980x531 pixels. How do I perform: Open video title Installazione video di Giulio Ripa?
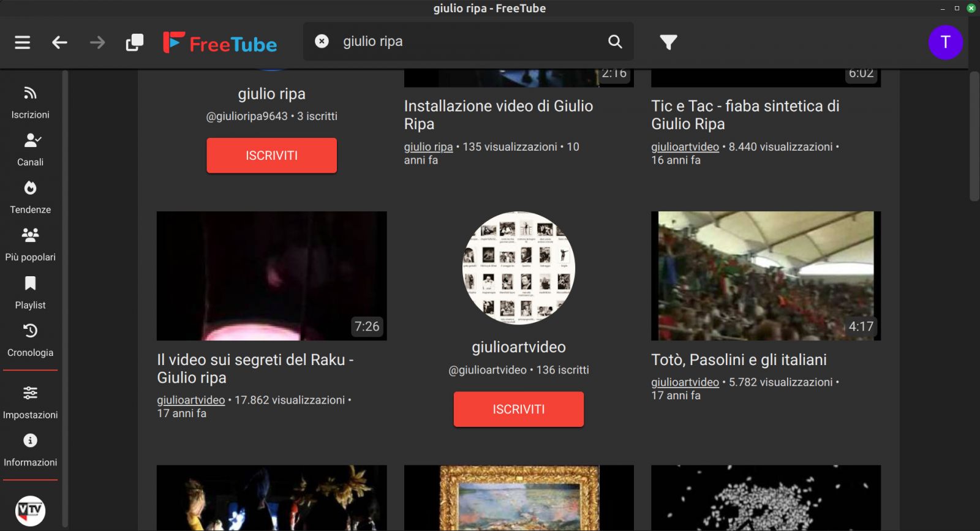click(499, 115)
